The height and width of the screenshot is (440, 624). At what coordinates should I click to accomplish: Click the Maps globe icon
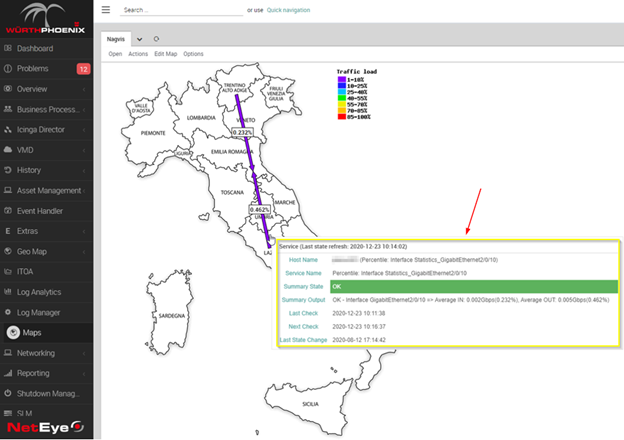[13, 332]
